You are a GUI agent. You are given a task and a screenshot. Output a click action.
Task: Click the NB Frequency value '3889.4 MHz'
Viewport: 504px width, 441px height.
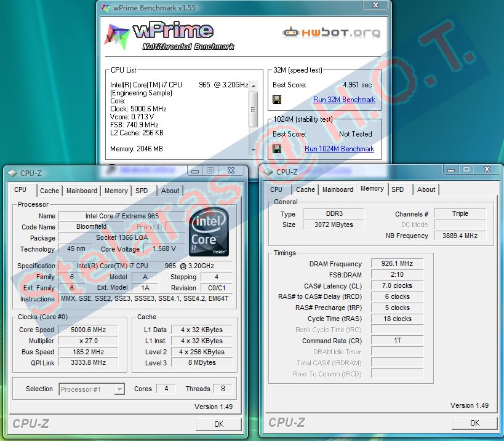pos(460,236)
